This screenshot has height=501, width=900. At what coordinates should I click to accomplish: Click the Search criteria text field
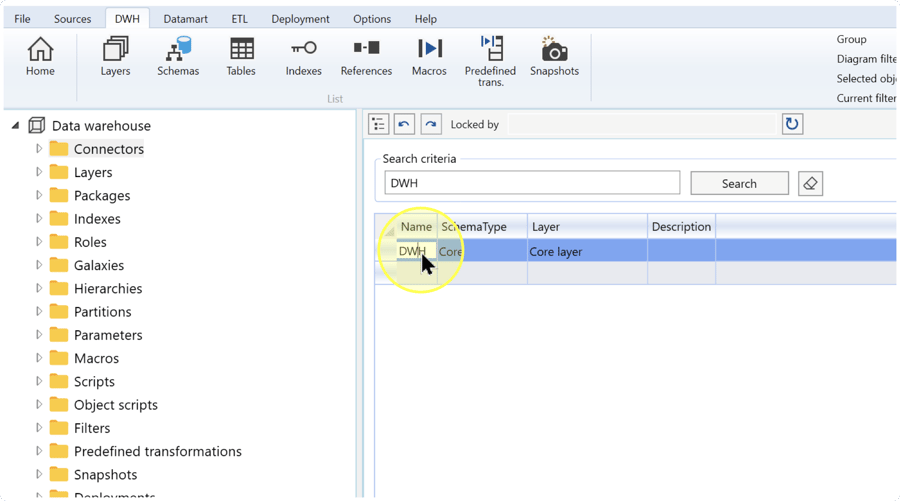tap(532, 183)
